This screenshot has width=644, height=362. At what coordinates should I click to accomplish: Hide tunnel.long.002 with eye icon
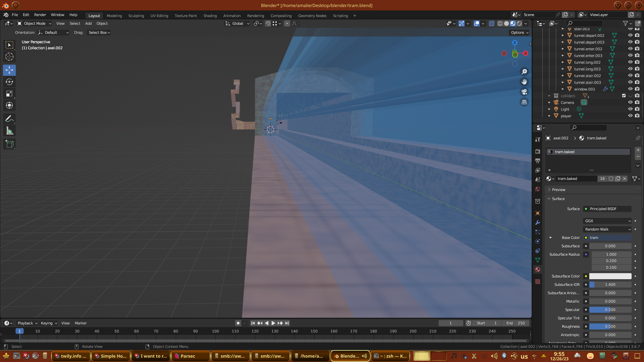[x=630, y=62]
